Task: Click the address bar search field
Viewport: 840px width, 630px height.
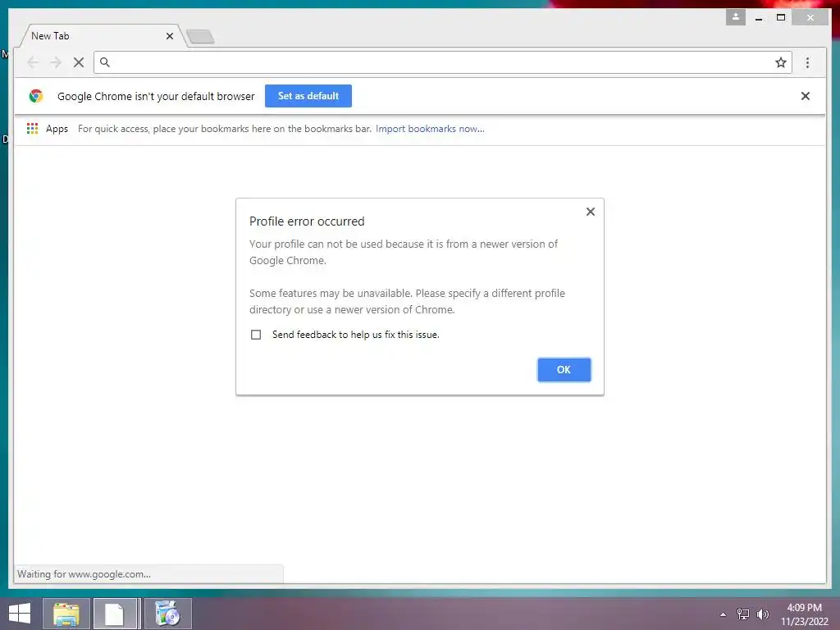Action: [442, 62]
